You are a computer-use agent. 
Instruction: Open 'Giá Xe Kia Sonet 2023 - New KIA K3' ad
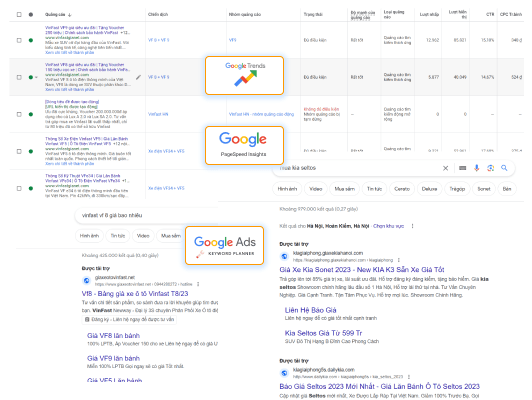(x=362, y=270)
